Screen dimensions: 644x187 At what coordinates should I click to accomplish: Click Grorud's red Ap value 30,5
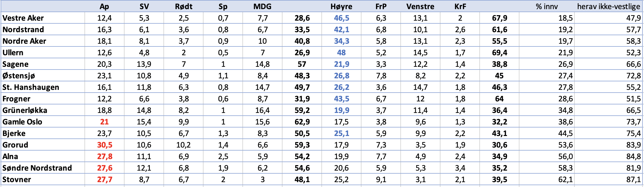[x=104, y=145]
